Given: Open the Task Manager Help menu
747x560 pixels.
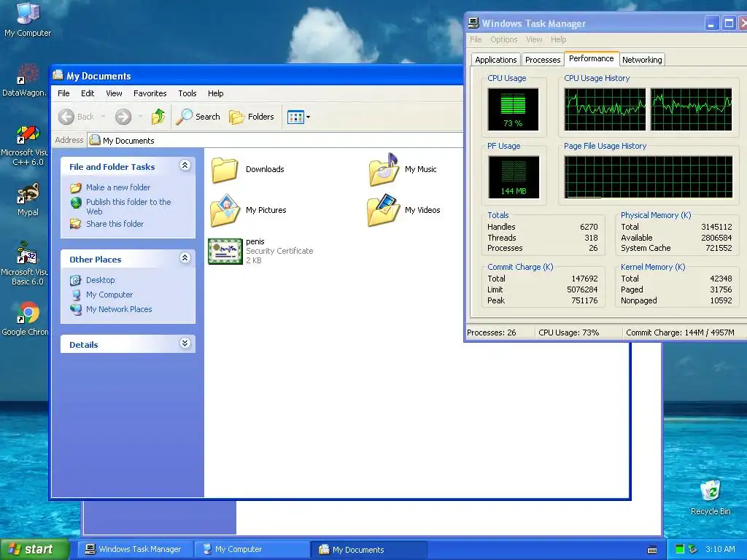Looking at the screenshot, I should [x=558, y=39].
